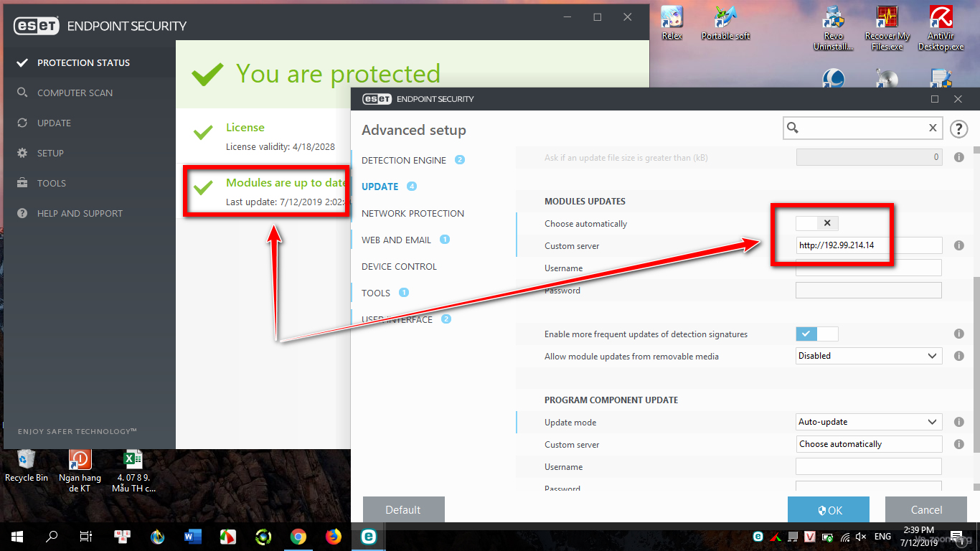Open Google Chrome from the taskbar
This screenshot has width=980, height=551.
click(x=298, y=537)
